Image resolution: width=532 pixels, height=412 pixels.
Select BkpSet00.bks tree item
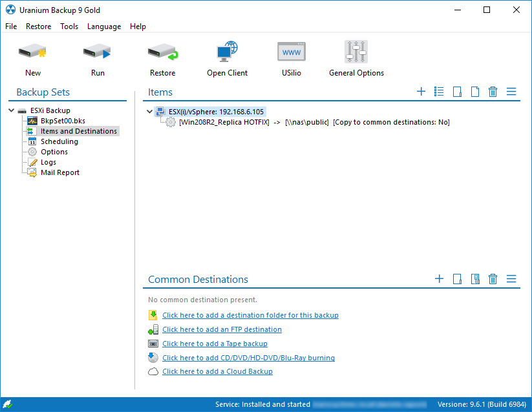coord(63,121)
